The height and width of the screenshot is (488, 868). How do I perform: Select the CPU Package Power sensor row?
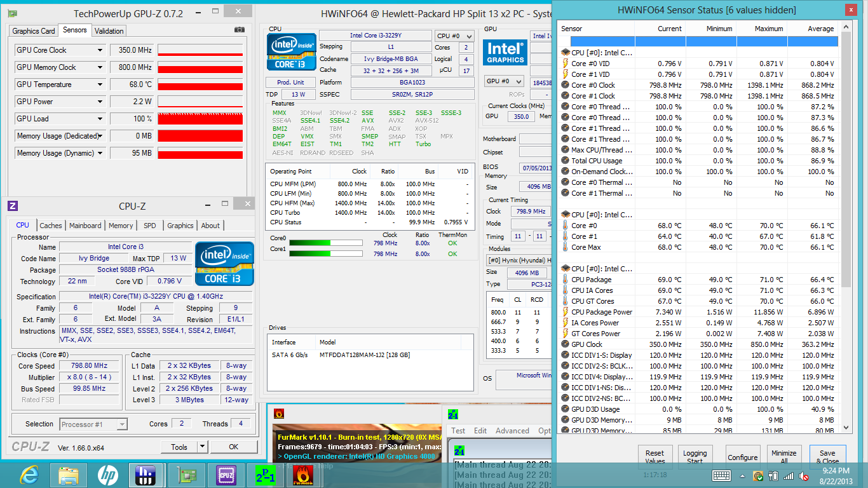click(698, 312)
